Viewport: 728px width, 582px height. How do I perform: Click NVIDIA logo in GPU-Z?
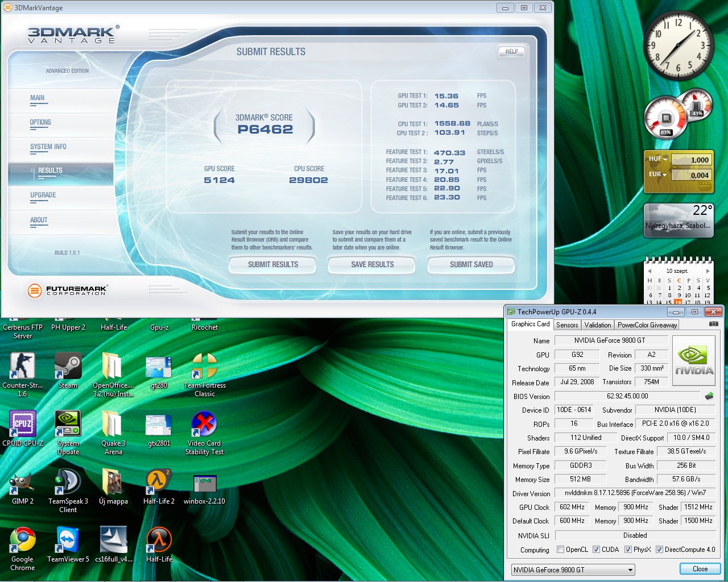(x=693, y=362)
